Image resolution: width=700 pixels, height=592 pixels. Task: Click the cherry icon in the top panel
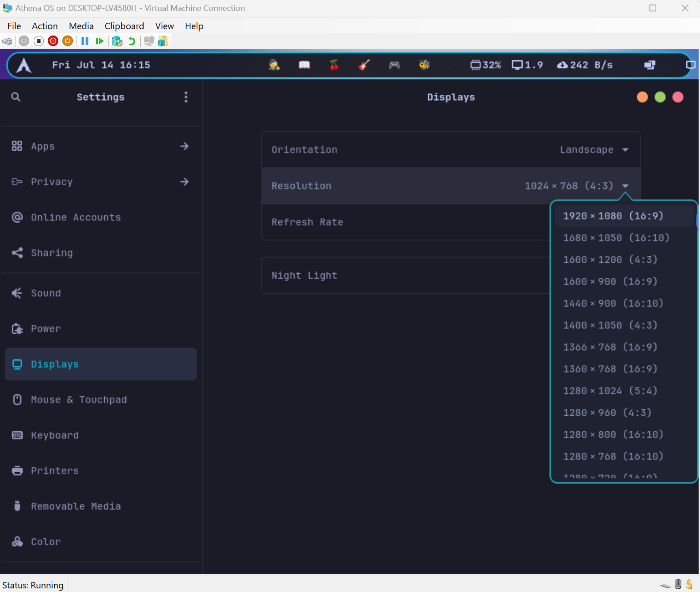click(x=334, y=65)
